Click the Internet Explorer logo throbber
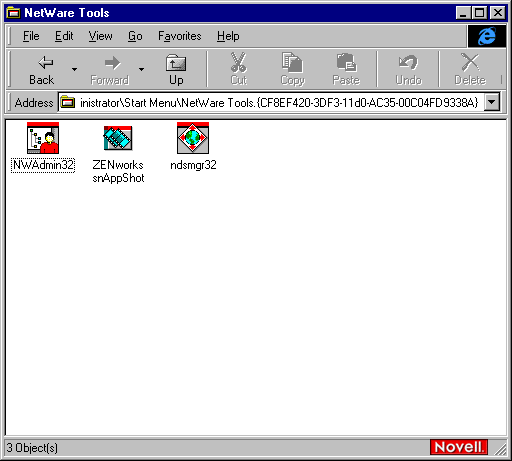Image resolution: width=512 pixels, height=461 pixels. 487,36
